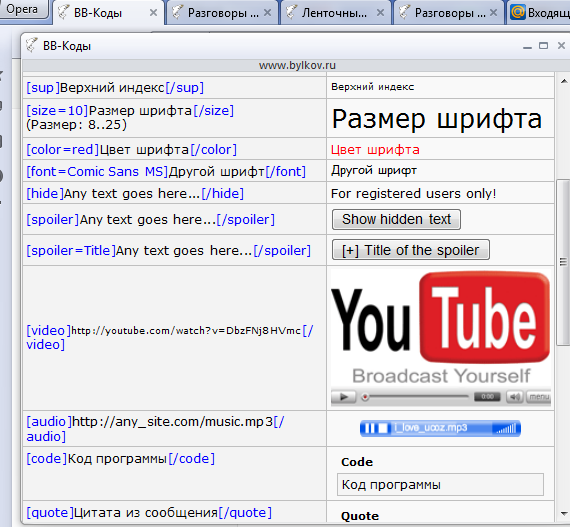Play the YouTube video

point(344,397)
